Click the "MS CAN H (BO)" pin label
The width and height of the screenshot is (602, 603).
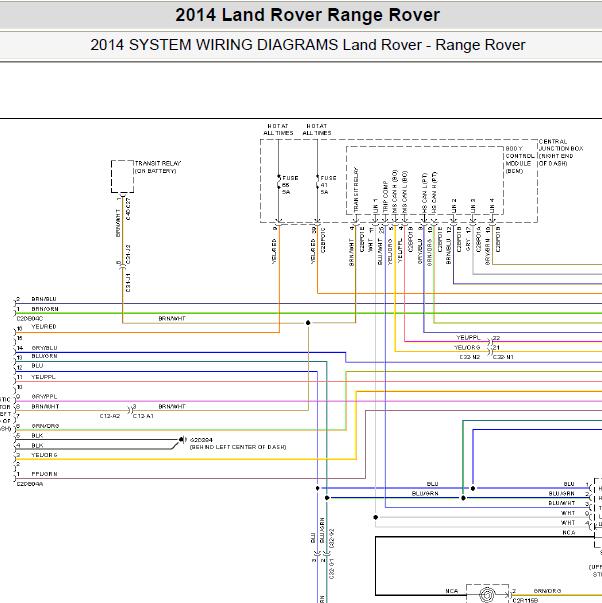(x=394, y=191)
